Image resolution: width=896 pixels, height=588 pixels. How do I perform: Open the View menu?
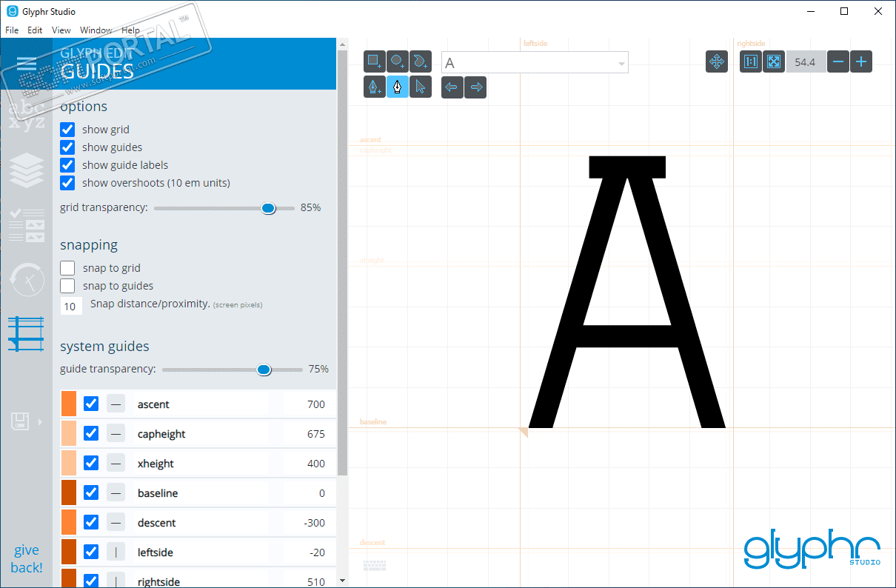pos(61,30)
